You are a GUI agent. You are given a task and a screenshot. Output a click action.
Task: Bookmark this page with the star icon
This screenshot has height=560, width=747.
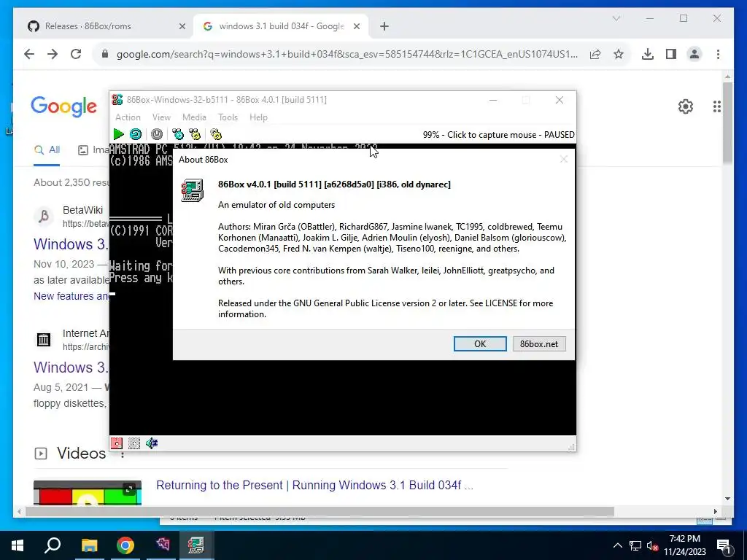619,54
